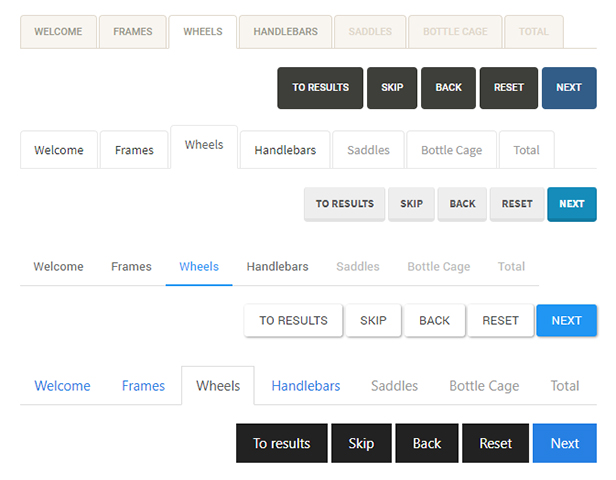Click the teal NEXT button
Screen dimensions: 616x480
(572, 204)
